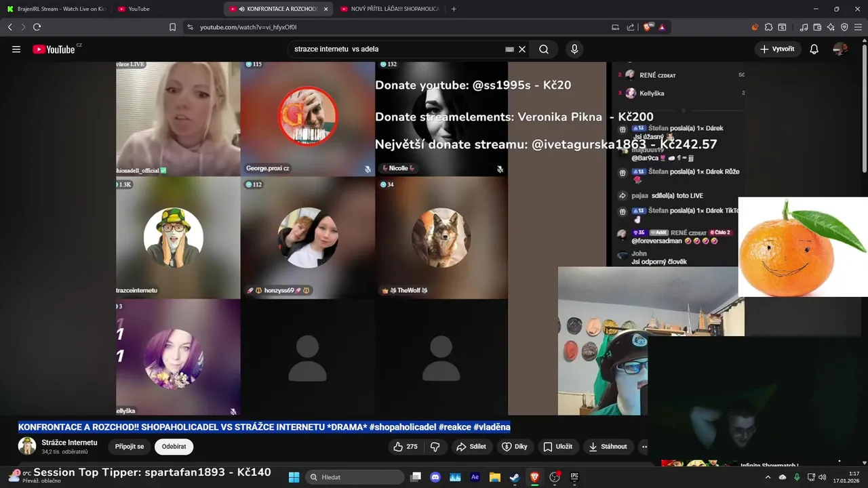Bookmark this page in the address bar
This screenshot has height=488, width=868.
point(172,27)
